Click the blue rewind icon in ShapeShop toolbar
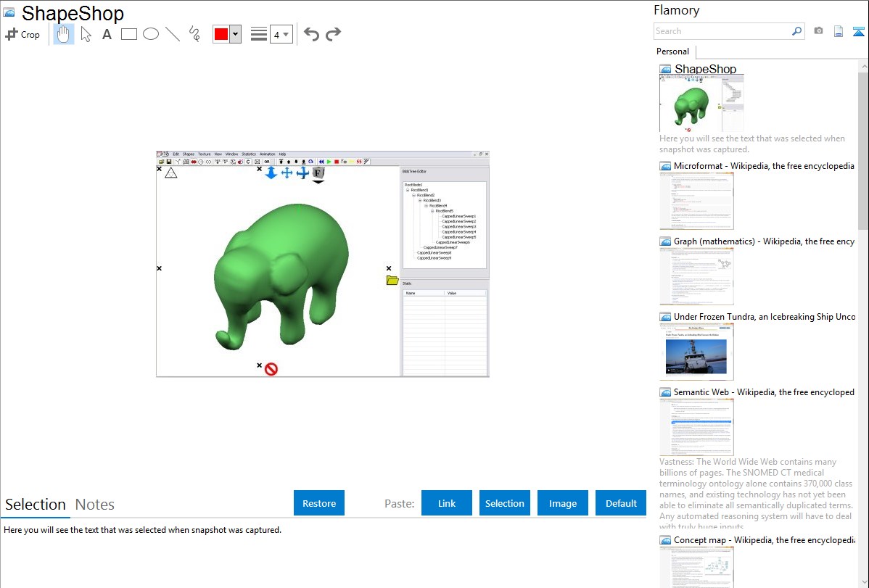869x588 pixels. (x=321, y=162)
